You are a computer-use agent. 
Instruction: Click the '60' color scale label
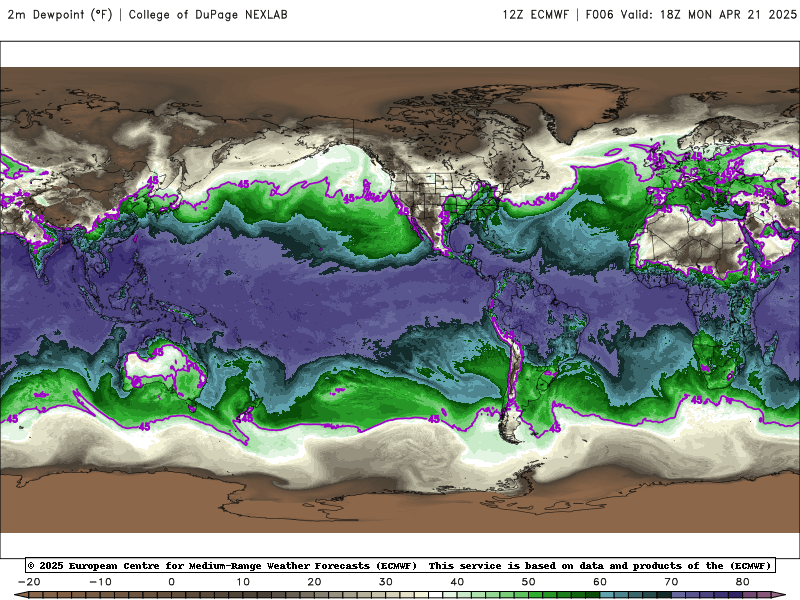click(600, 582)
